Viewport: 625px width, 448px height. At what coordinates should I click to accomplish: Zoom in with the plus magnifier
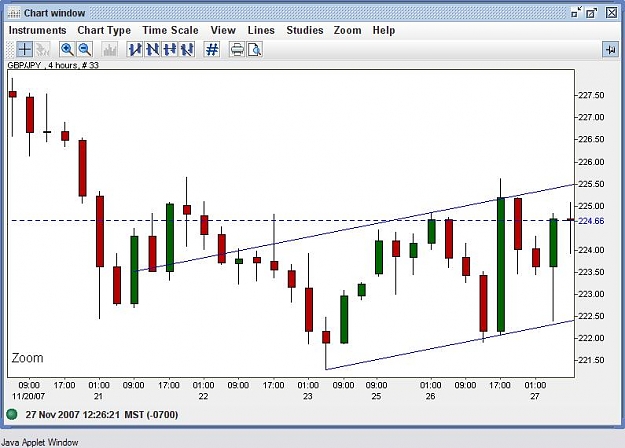click(67, 49)
